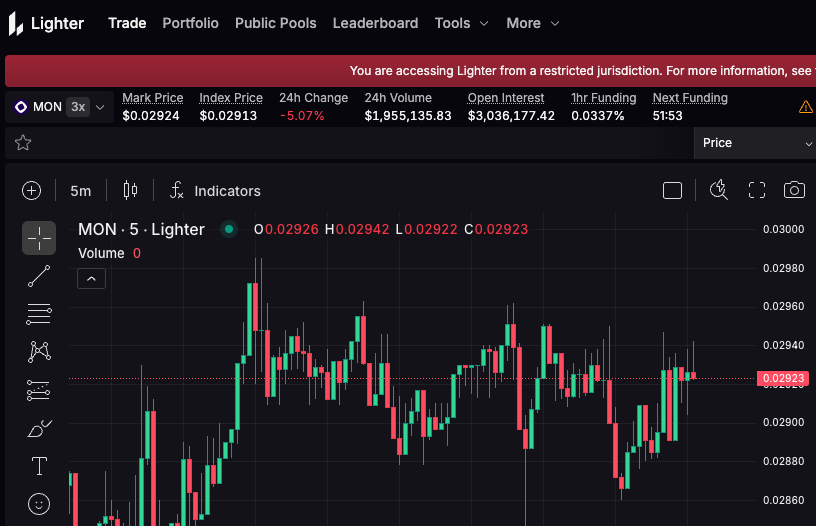Click the 24h Volume value $1,955,135.83
The image size is (816, 526).
pyautogui.click(x=408, y=116)
